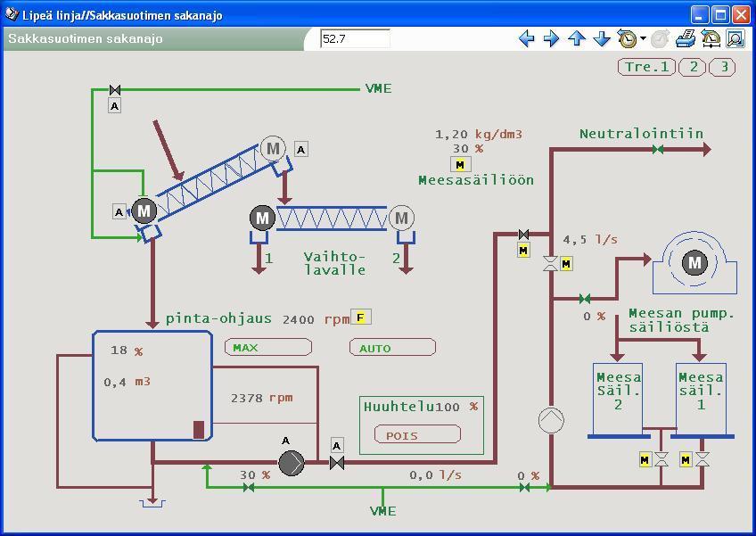Click the POIS button in Huuhtelu box
This screenshot has height=536, width=756.
click(417, 434)
